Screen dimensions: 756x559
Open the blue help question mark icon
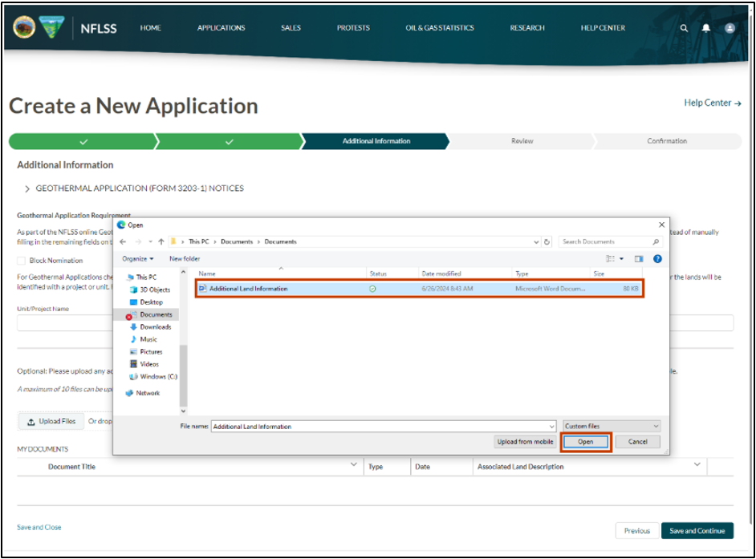pos(657,259)
